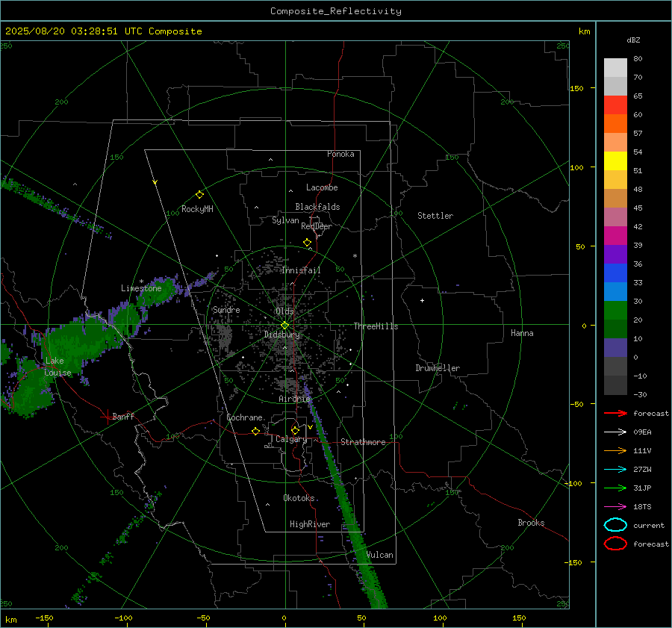Click the Lacombe city label

[x=322, y=187]
